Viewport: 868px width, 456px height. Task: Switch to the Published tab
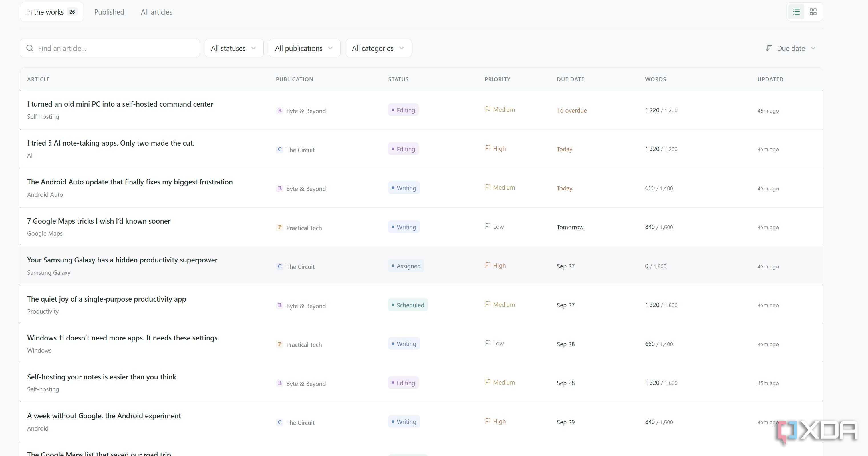pyautogui.click(x=109, y=12)
